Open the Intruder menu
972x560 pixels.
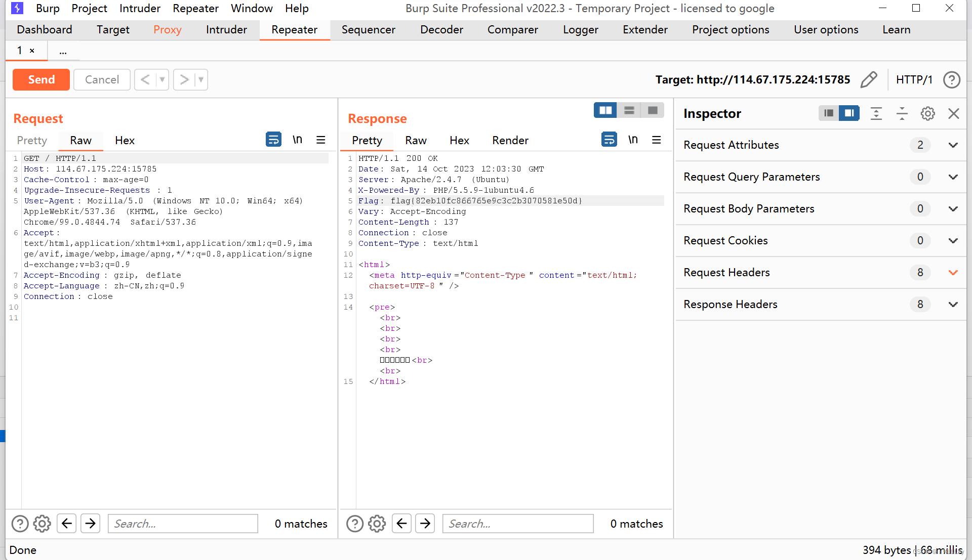(x=140, y=8)
